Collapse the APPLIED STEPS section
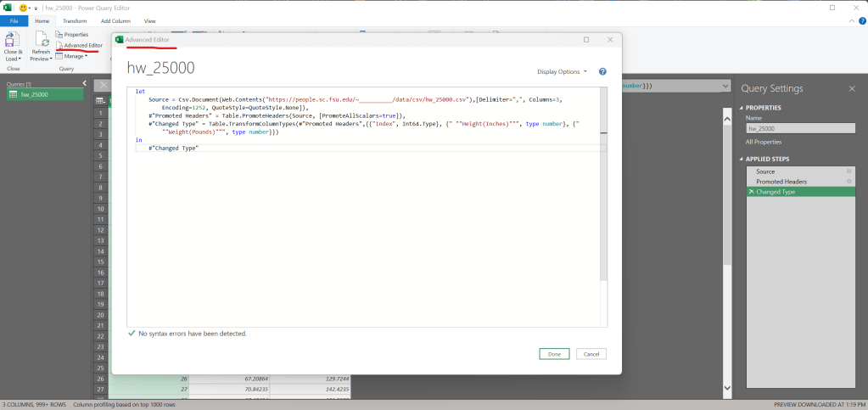The image size is (868, 410). point(741,159)
